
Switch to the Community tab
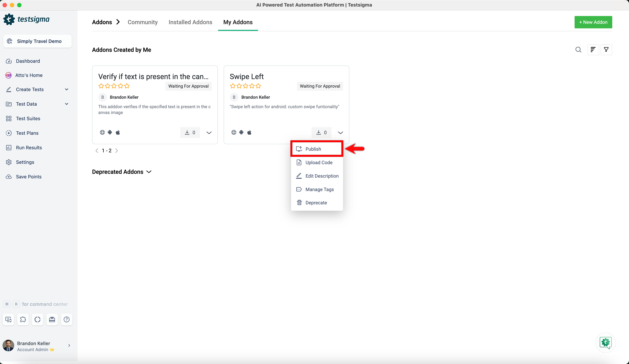143,22
